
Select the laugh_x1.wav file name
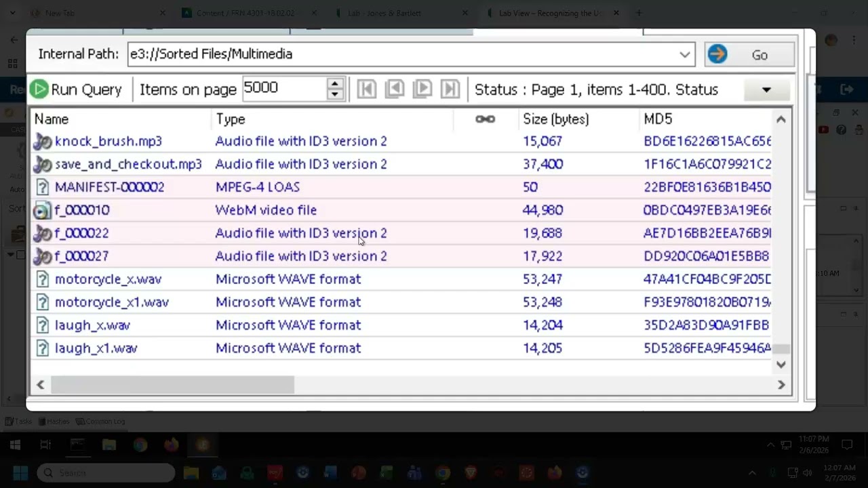pos(96,348)
